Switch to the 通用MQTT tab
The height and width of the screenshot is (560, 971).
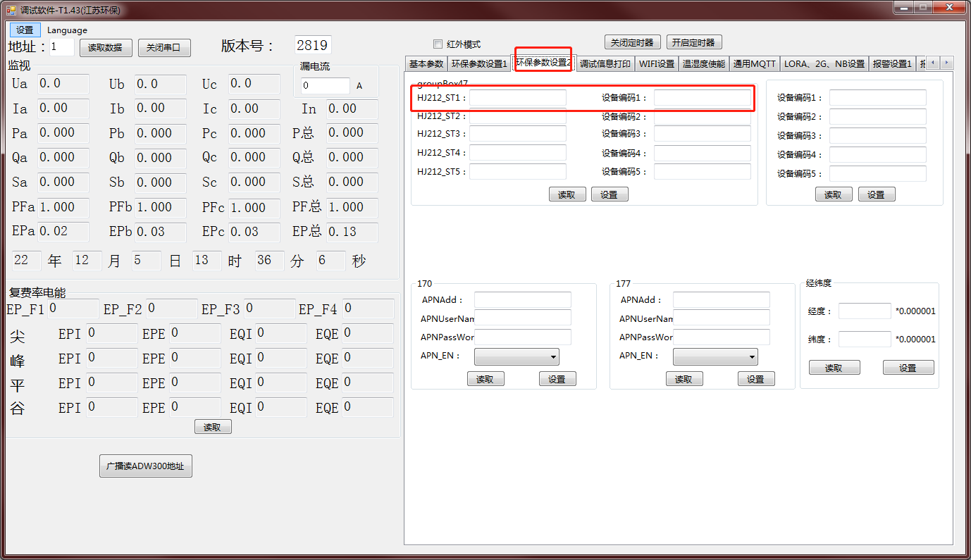coord(754,64)
